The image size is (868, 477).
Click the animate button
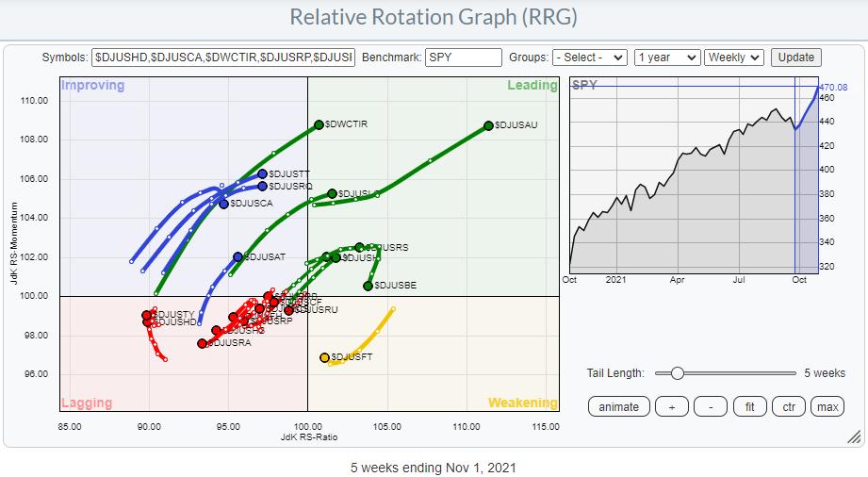click(619, 407)
